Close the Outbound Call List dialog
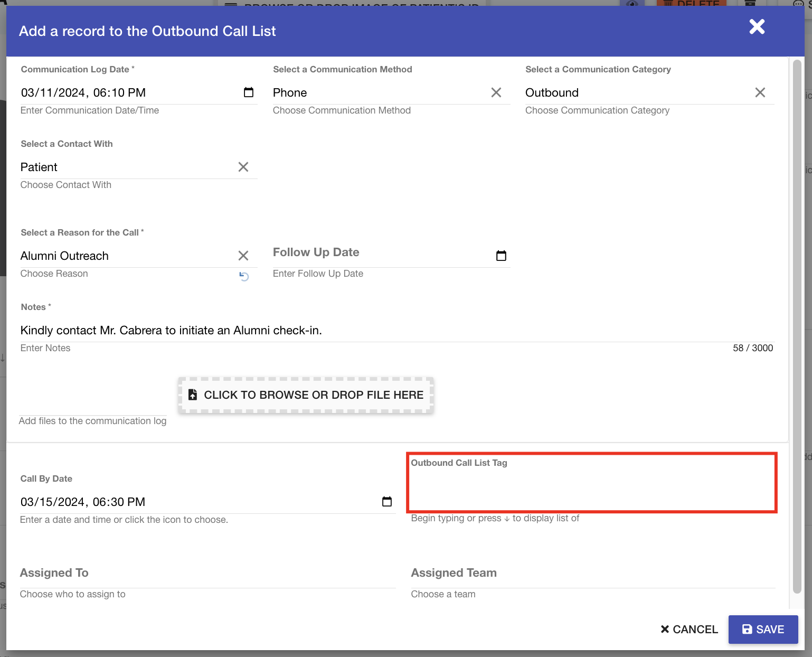The image size is (812, 657). 757,27
